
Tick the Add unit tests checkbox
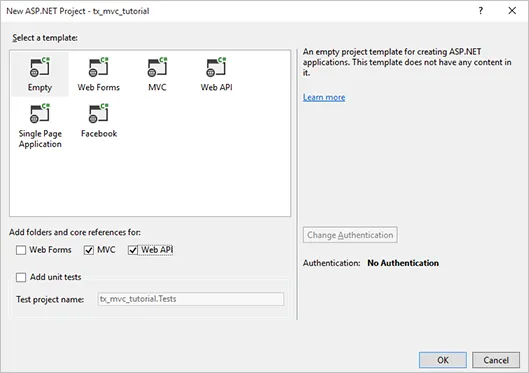pyautogui.click(x=21, y=277)
